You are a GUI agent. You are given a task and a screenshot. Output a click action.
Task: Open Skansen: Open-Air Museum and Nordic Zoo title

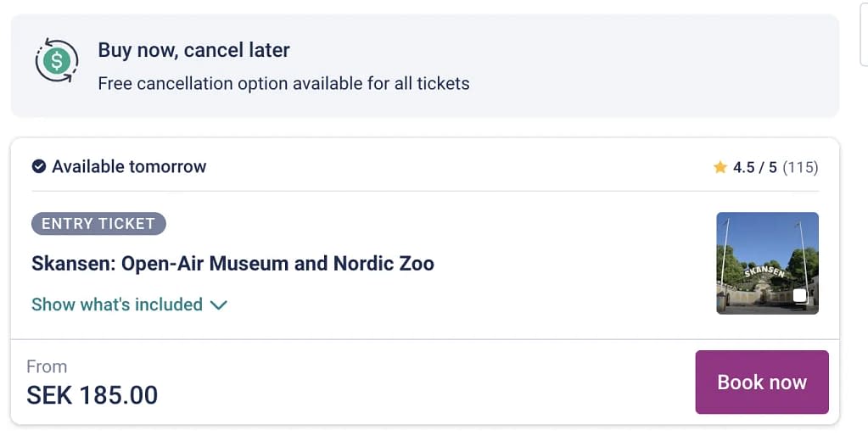point(232,264)
